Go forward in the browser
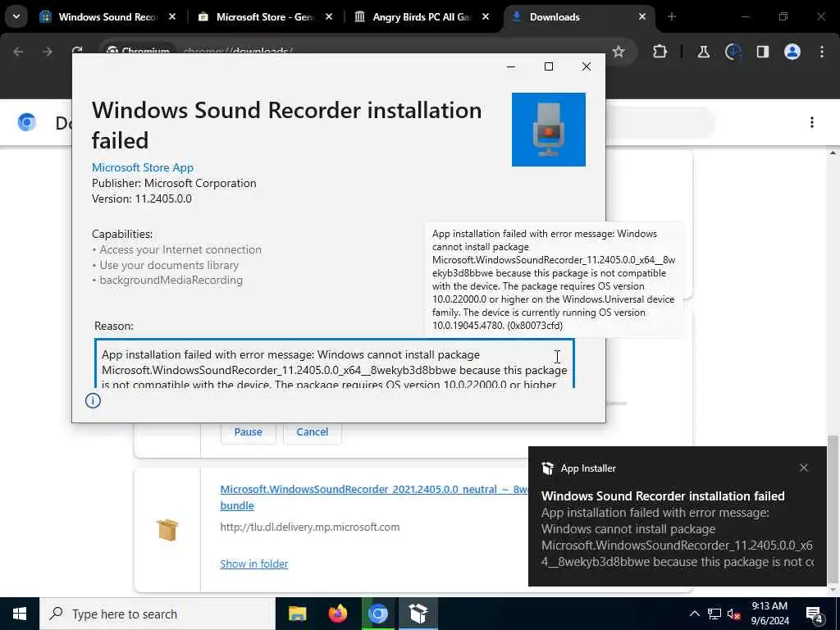Image resolution: width=840 pixels, height=630 pixels. 48,52
